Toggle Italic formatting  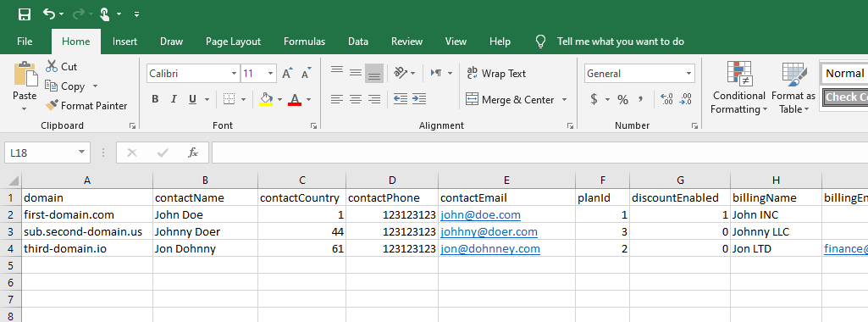(174, 99)
